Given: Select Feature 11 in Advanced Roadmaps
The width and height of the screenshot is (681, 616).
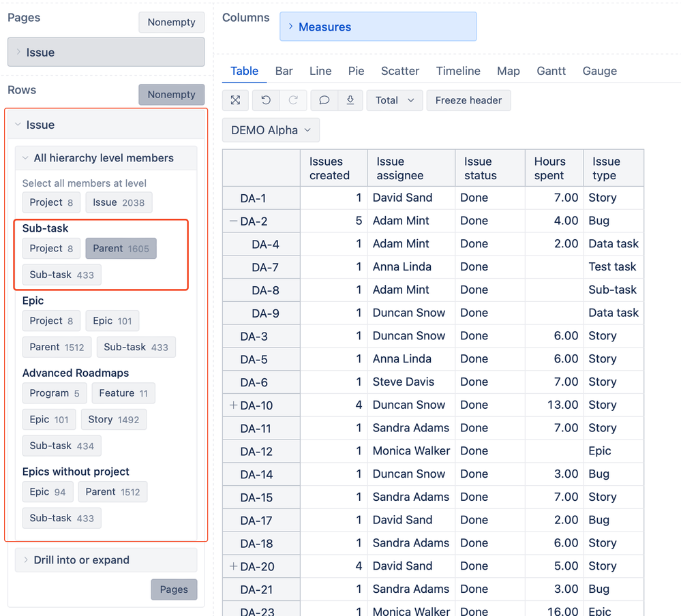Looking at the screenshot, I should coord(123,393).
